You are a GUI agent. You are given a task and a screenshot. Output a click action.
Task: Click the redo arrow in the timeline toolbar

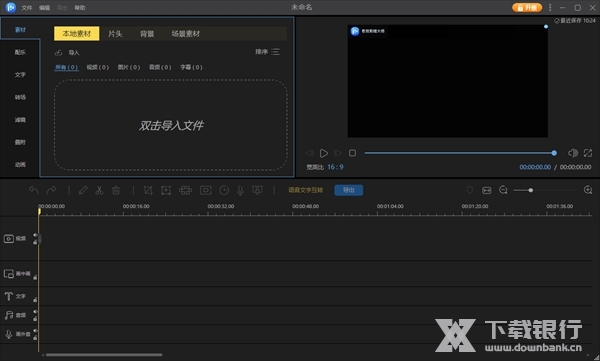tap(51, 190)
